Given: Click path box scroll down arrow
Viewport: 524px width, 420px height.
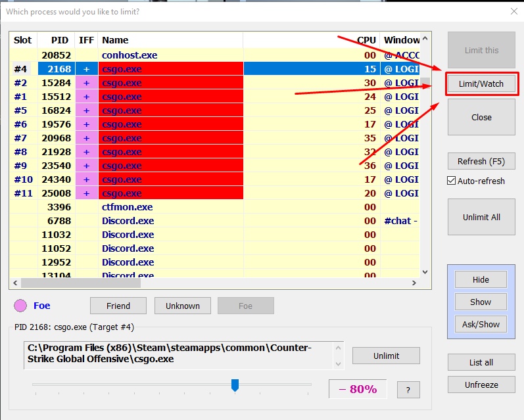Looking at the screenshot, I should pyautogui.click(x=338, y=364).
